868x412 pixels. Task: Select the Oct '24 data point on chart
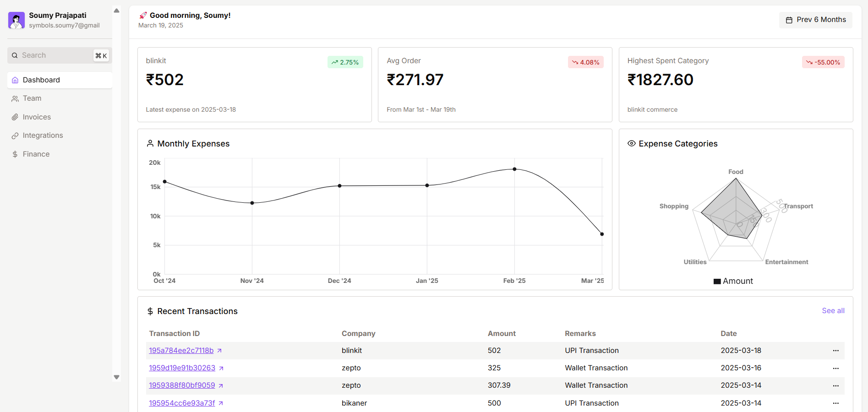click(165, 182)
